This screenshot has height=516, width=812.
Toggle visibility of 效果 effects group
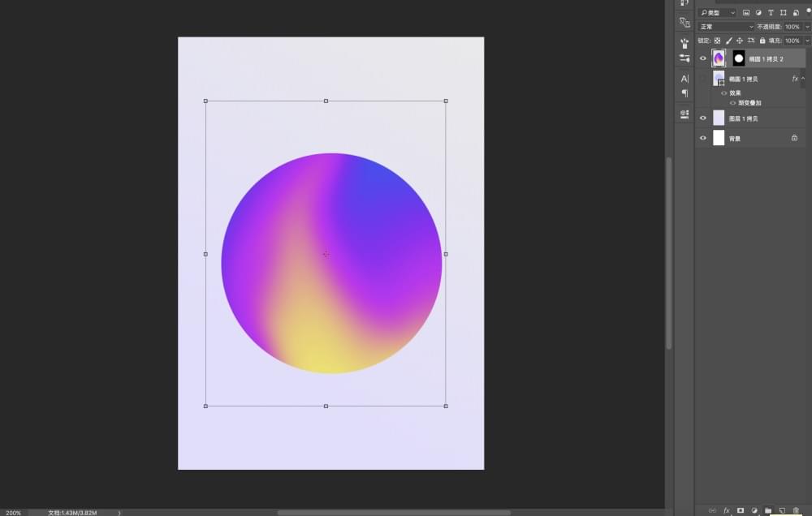tap(724, 93)
